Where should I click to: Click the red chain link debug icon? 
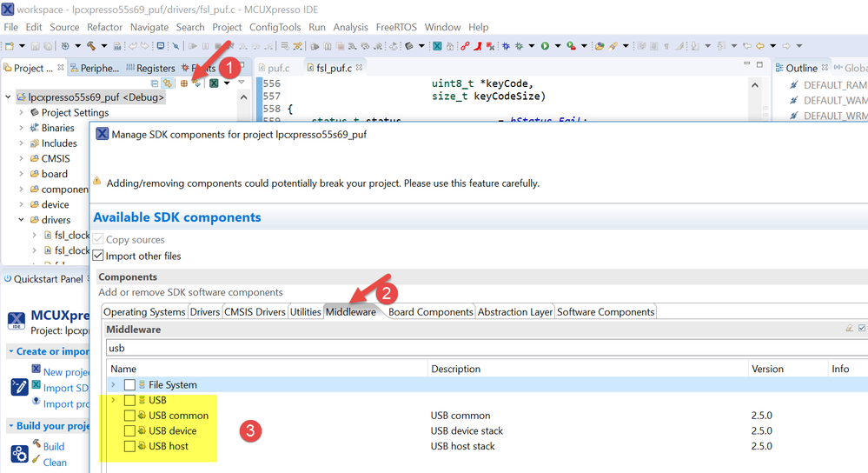[465, 46]
